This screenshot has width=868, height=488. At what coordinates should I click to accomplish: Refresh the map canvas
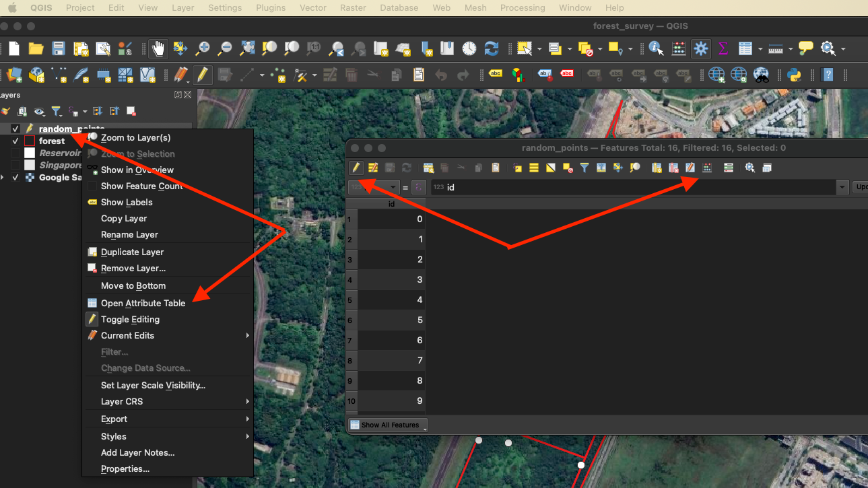(x=492, y=48)
